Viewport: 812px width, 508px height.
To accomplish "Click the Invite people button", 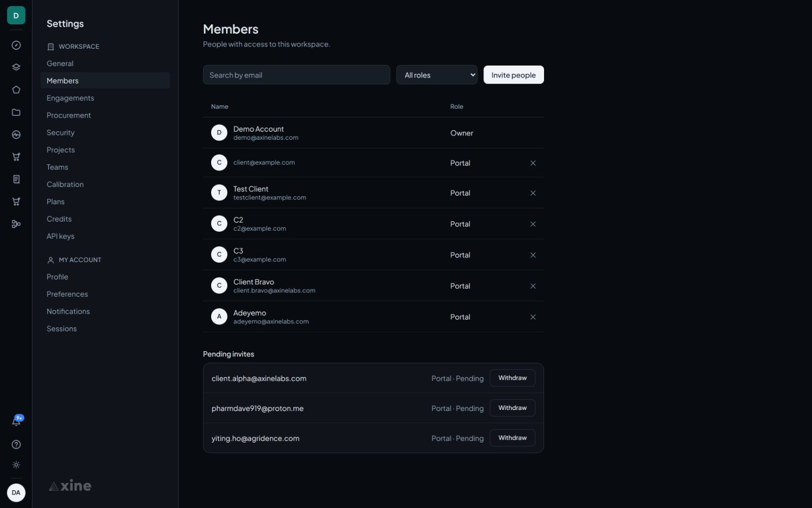I will pos(513,75).
